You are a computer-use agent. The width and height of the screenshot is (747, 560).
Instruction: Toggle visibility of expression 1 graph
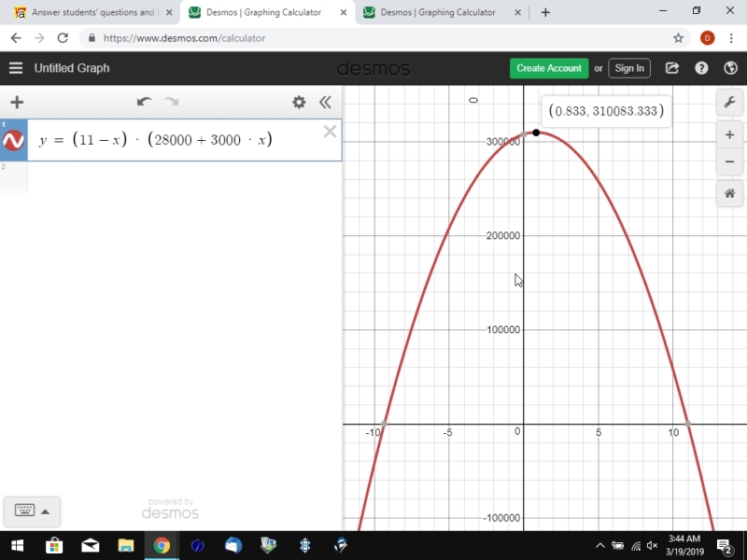(14, 141)
